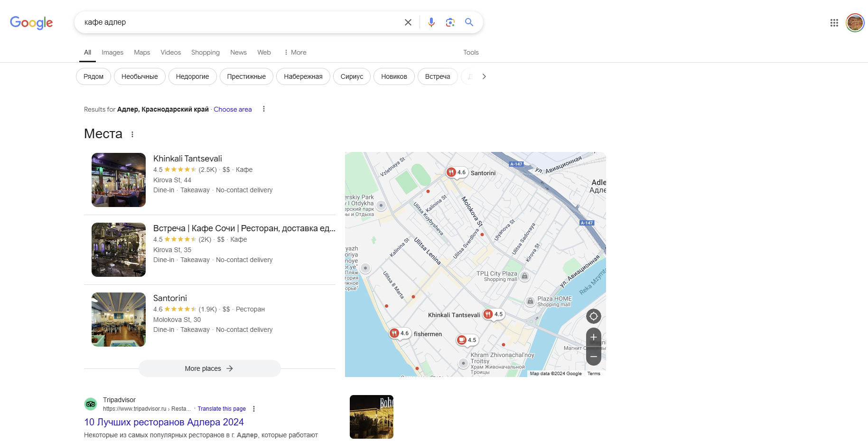Viewport: 868px width, 443px height.
Task: Click Plaza HOME shopping mall marker
Action: click(x=530, y=301)
